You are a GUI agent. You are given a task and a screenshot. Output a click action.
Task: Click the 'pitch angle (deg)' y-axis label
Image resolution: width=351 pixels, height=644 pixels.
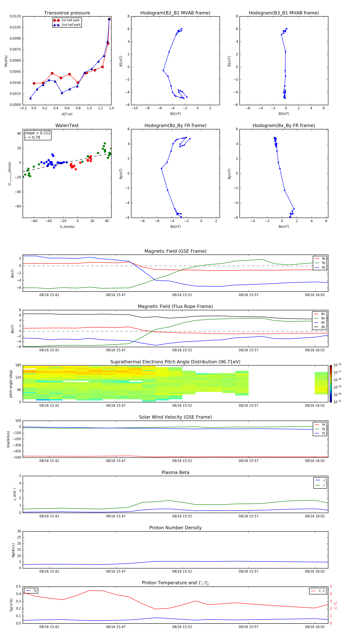[x=11, y=384]
